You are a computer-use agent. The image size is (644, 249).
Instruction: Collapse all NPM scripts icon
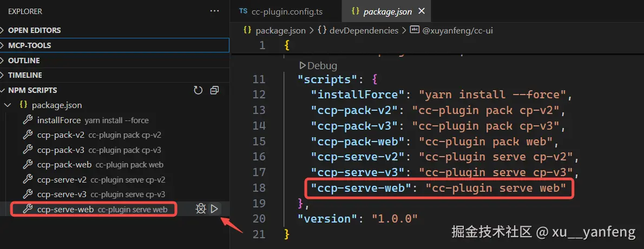coord(214,90)
